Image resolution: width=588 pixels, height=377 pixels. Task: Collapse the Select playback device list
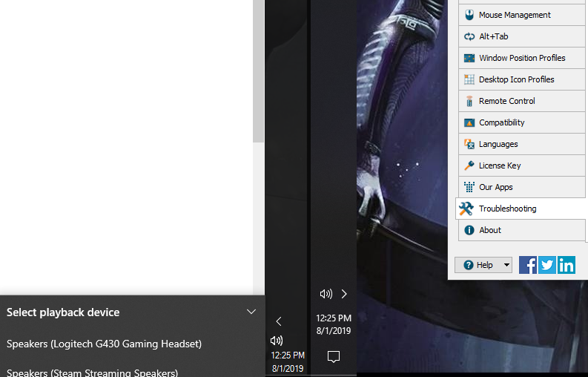[x=251, y=312]
